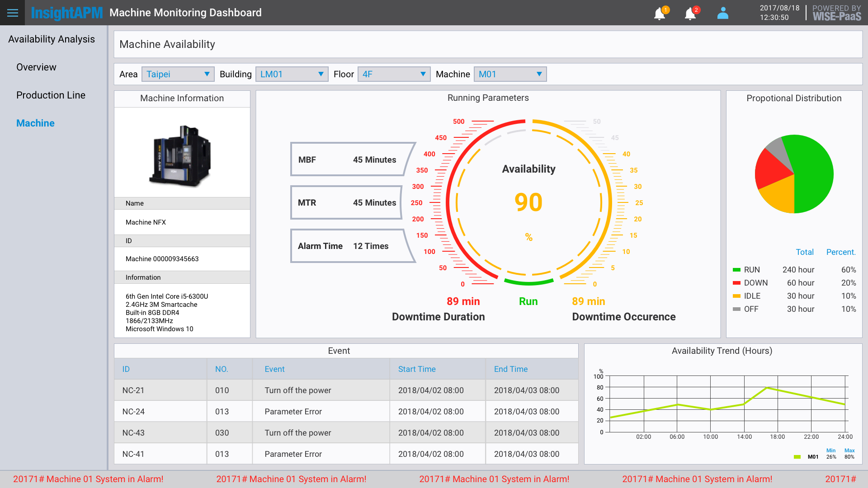Select event row NC-43
The height and width of the screenshot is (488, 868).
click(346, 433)
